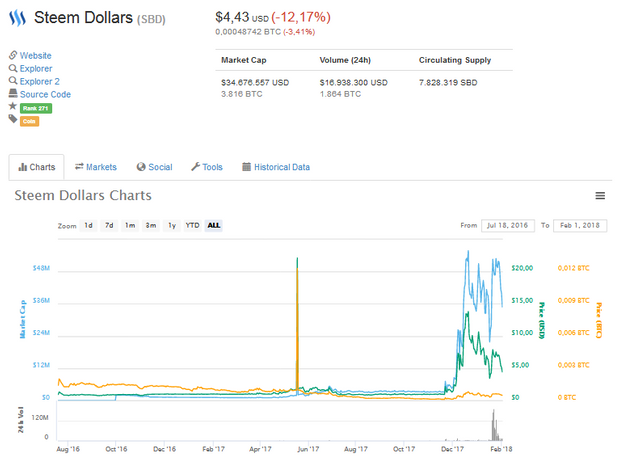Set chart zoom to YTD
640x462 pixels.
click(193, 225)
